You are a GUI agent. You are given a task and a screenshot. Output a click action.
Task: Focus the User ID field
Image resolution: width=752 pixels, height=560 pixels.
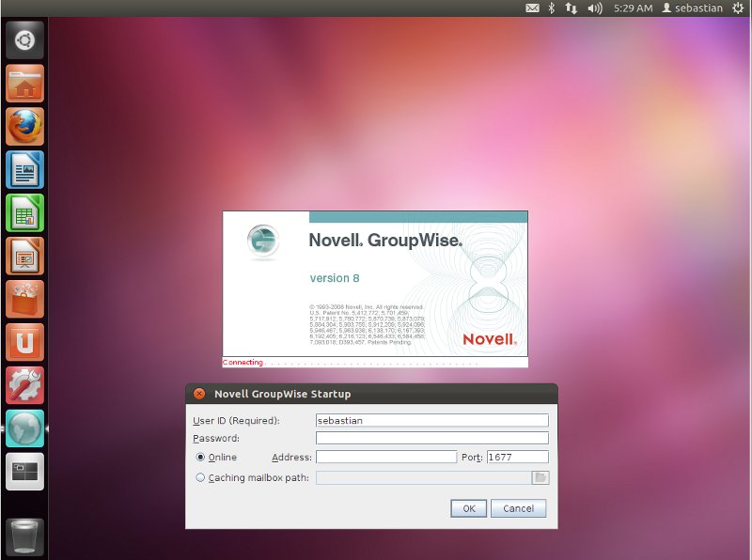click(432, 421)
